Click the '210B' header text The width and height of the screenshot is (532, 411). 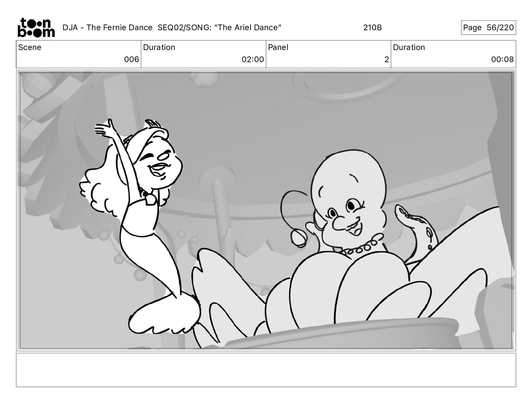372,28
